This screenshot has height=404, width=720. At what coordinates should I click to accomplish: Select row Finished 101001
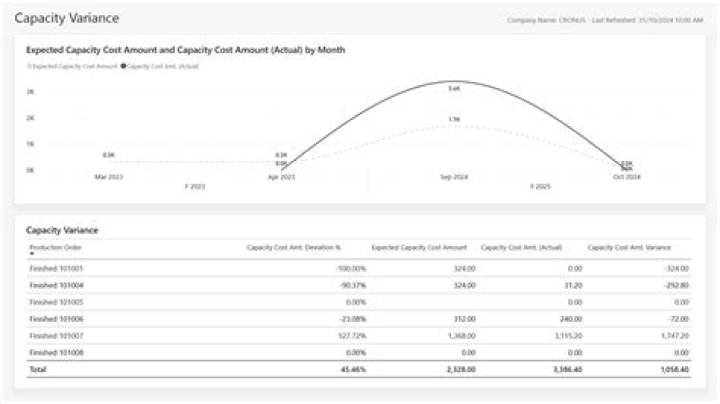tap(56, 268)
